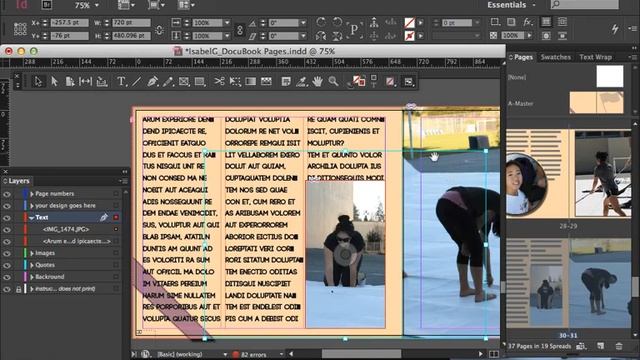This screenshot has height=360, width=640.
Task: Select the 28-29 spread thumbnail
Action: click(x=569, y=173)
